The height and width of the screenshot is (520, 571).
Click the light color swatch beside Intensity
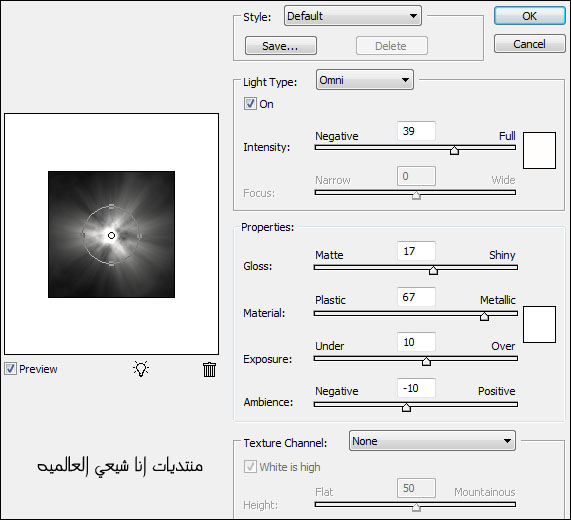click(x=539, y=150)
